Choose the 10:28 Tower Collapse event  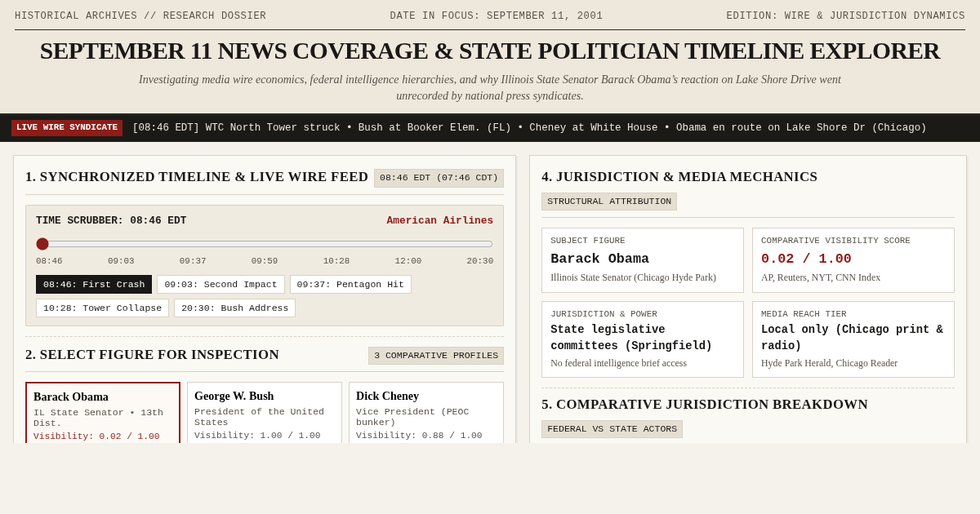tap(102, 308)
